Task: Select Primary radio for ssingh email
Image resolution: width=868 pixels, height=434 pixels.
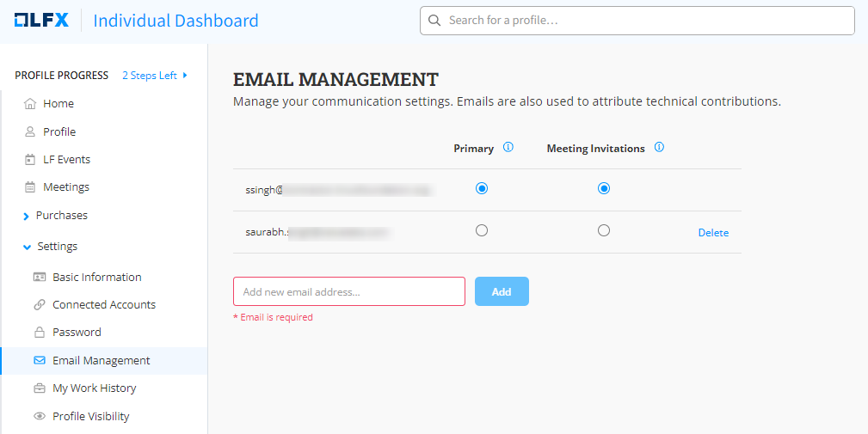Action: [x=482, y=188]
